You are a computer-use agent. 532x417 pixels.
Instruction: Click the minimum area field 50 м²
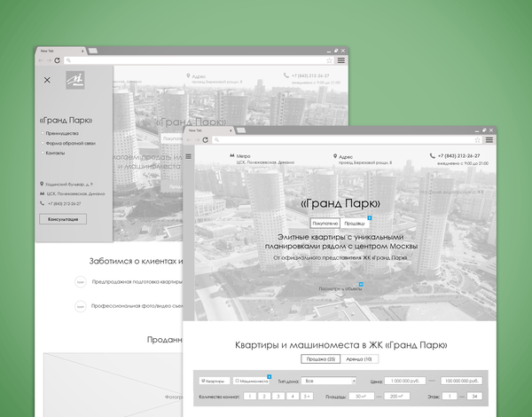click(x=361, y=397)
